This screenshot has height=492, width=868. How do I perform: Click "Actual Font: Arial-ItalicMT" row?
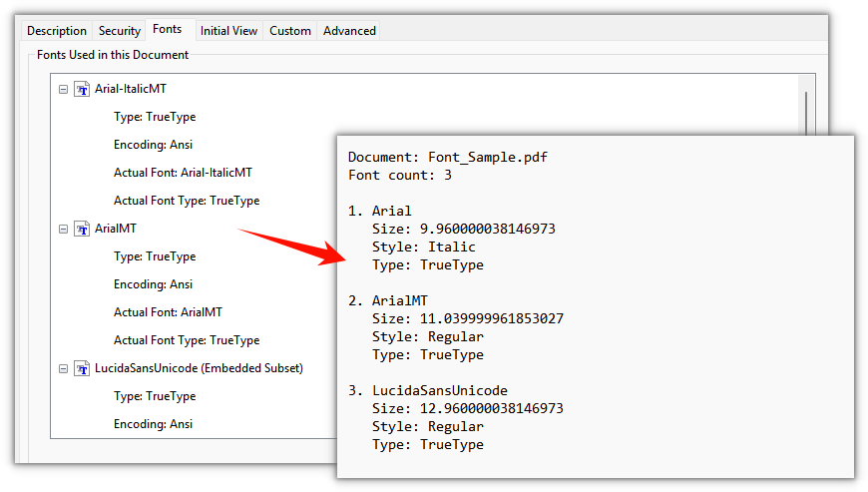[x=183, y=173]
